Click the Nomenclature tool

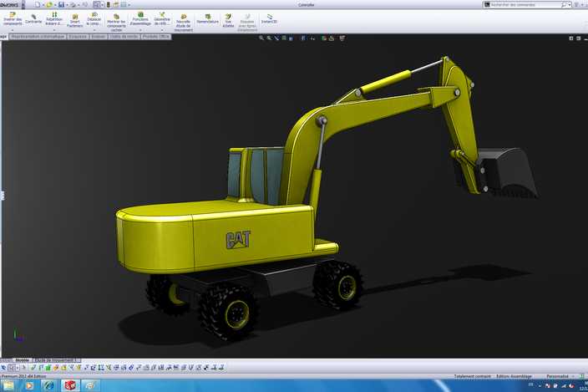(x=207, y=19)
